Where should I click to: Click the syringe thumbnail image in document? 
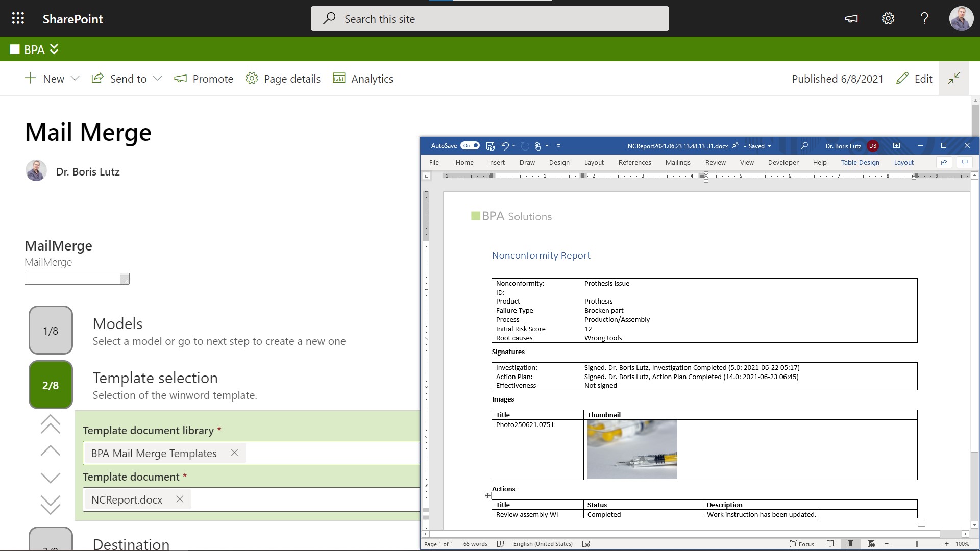632,449
